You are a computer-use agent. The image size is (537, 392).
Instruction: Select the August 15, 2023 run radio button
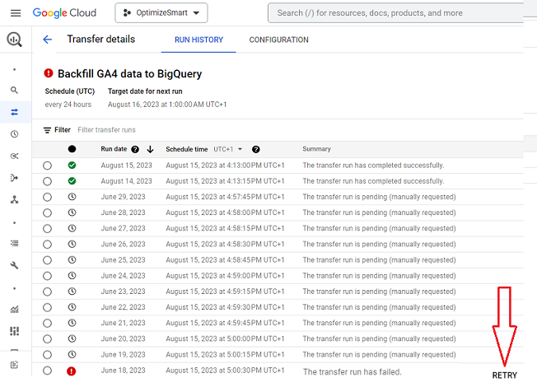point(47,166)
